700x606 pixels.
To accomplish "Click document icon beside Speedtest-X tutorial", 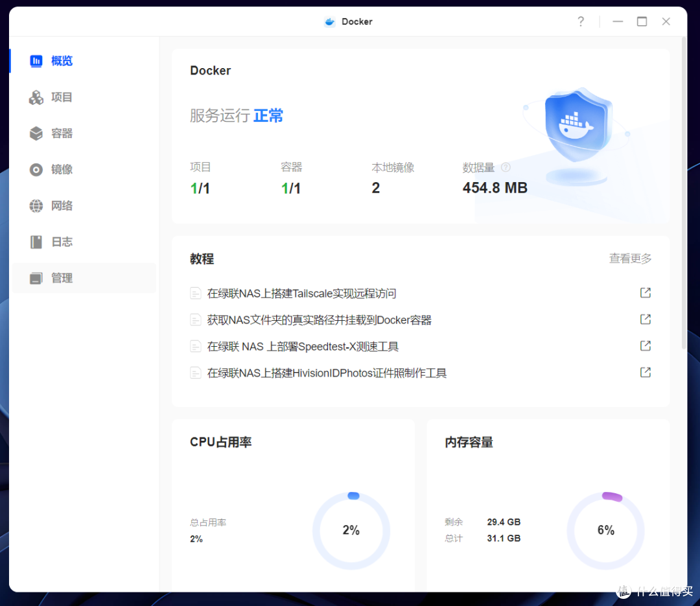I will point(196,347).
